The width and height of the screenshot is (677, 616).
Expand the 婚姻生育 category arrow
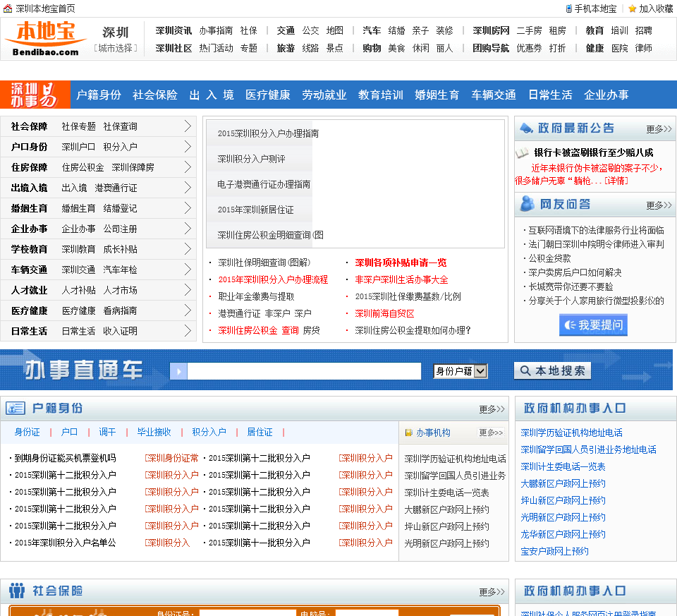tap(188, 207)
